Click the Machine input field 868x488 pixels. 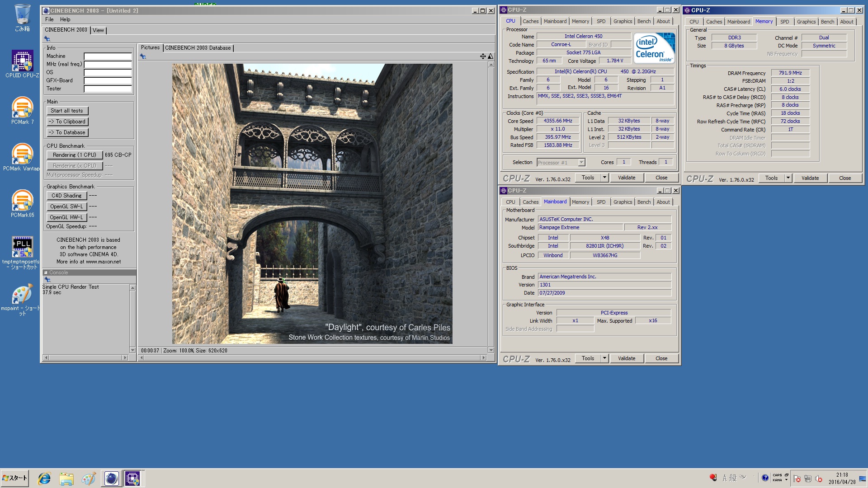pos(108,56)
